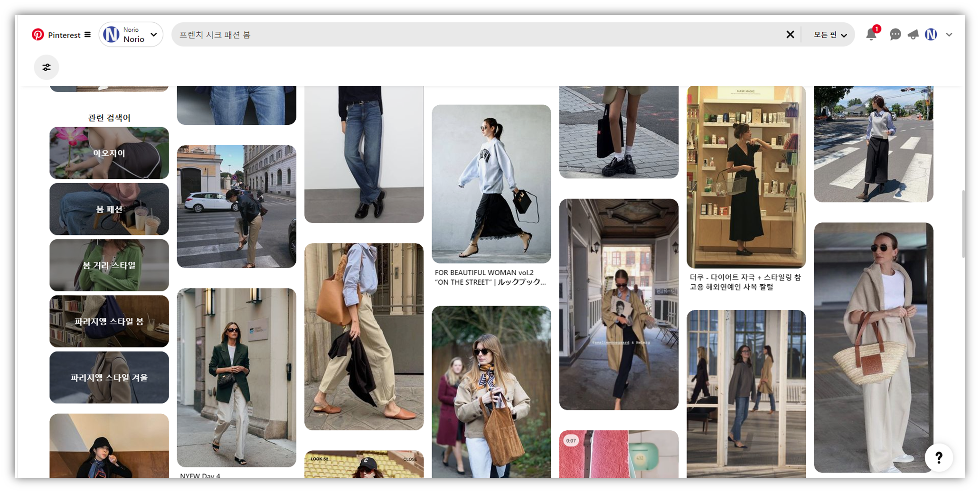Screen dimensions: 980x493
Task: Open the messages speech bubble icon
Action: 895,35
